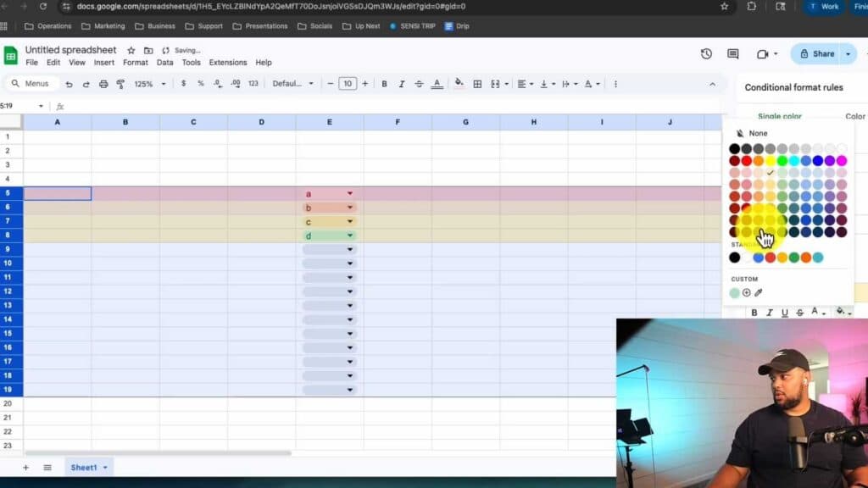This screenshot has width=868, height=488.
Task: Toggle italic in format rule panel
Action: [x=770, y=313]
